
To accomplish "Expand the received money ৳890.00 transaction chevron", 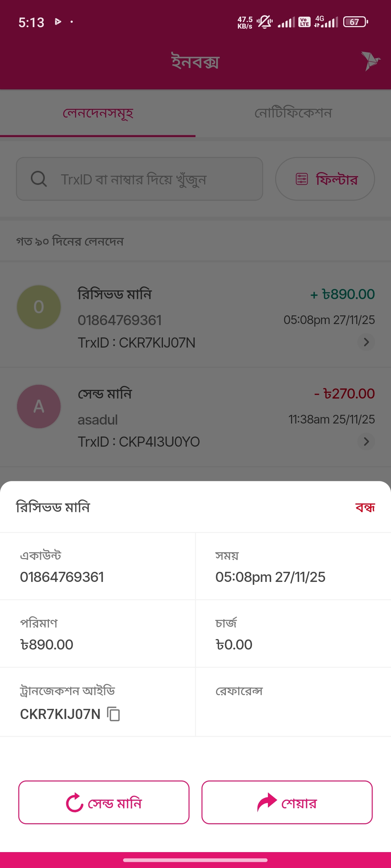I will (x=366, y=342).
